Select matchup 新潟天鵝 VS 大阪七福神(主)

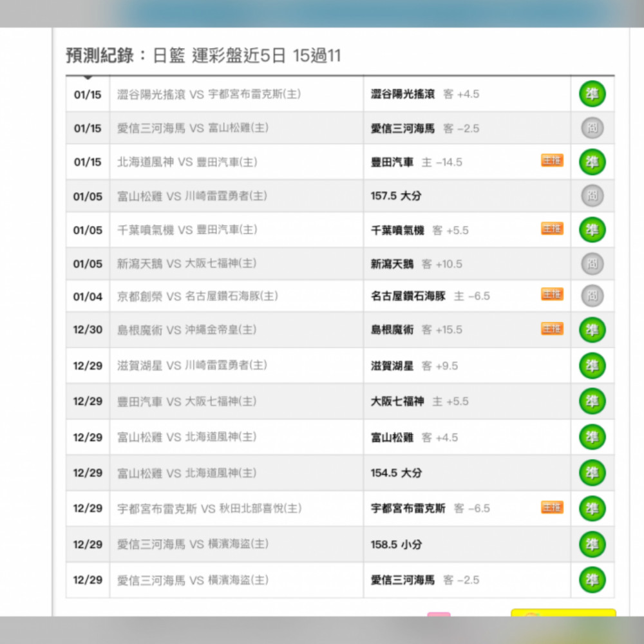pos(187,263)
